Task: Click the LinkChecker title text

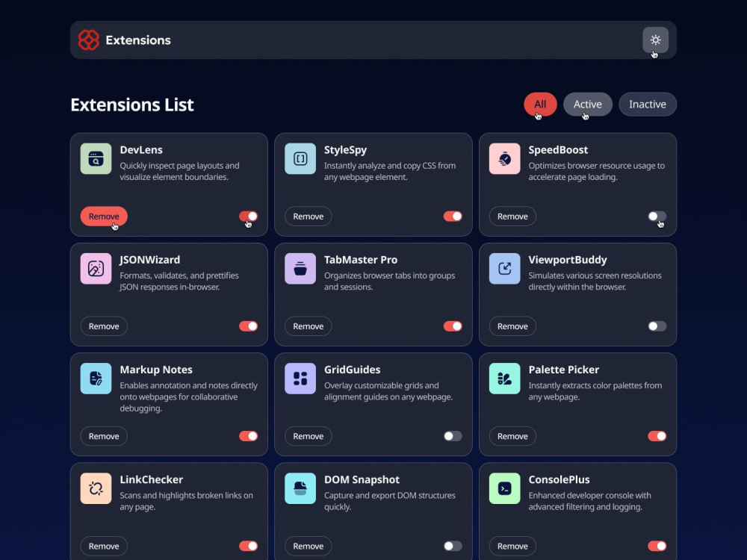Action: (151, 480)
